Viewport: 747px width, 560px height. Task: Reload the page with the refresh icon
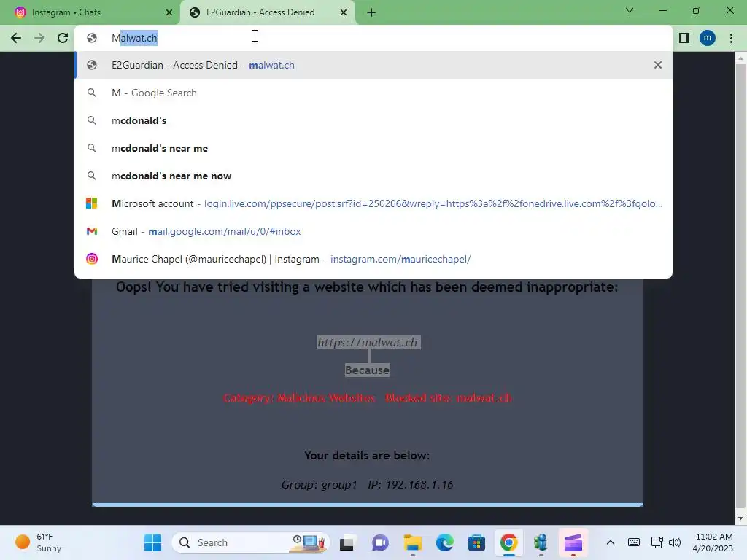tap(63, 38)
